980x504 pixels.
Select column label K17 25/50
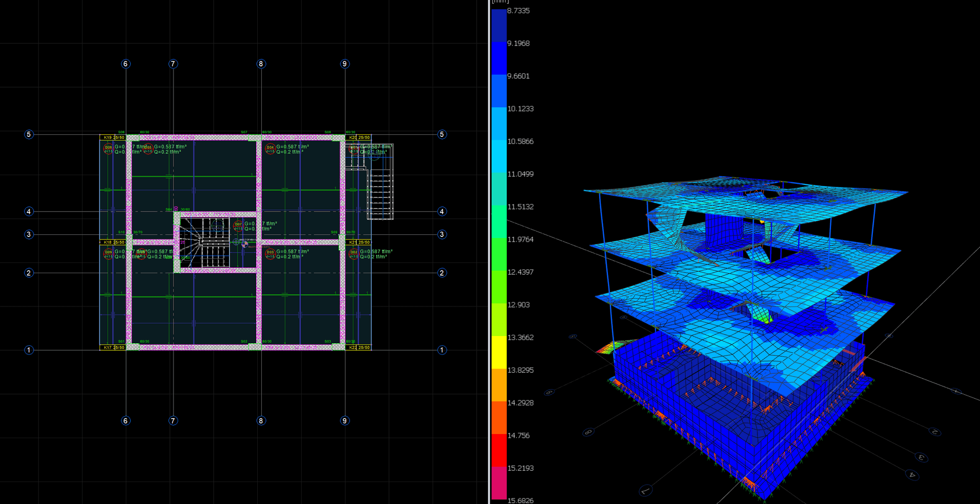pos(113,347)
